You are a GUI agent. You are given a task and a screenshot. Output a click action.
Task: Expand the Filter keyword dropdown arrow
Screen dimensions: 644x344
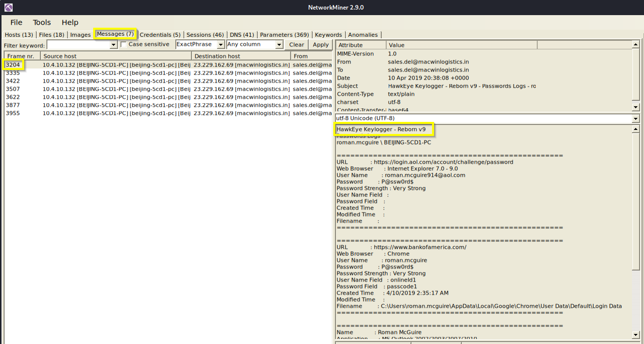coord(113,45)
